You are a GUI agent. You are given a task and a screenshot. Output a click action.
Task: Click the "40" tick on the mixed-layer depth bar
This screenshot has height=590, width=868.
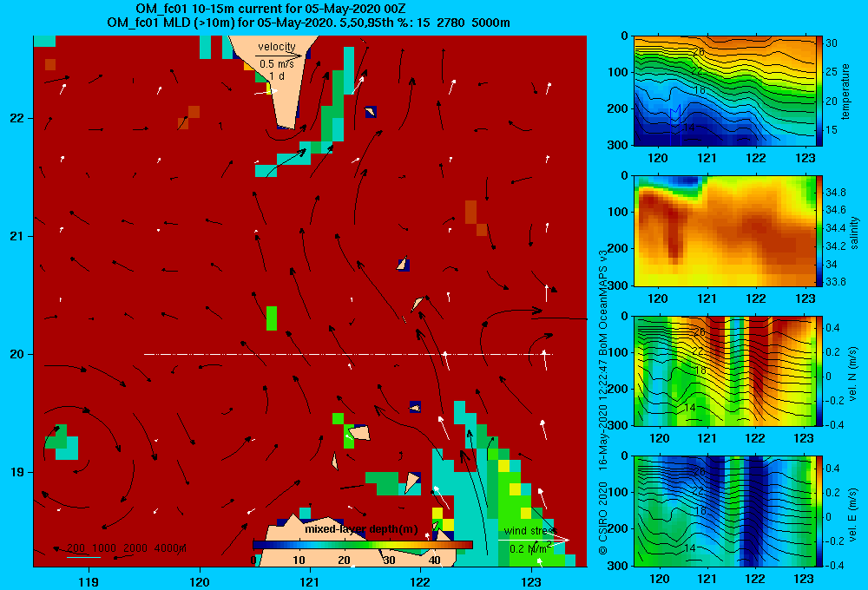[x=435, y=560]
